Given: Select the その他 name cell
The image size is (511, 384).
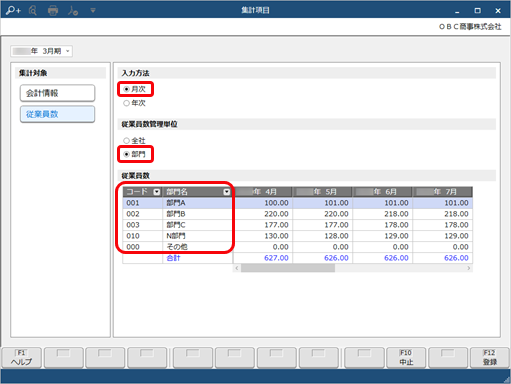Looking at the screenshot, I should click(x=197, y=247).
